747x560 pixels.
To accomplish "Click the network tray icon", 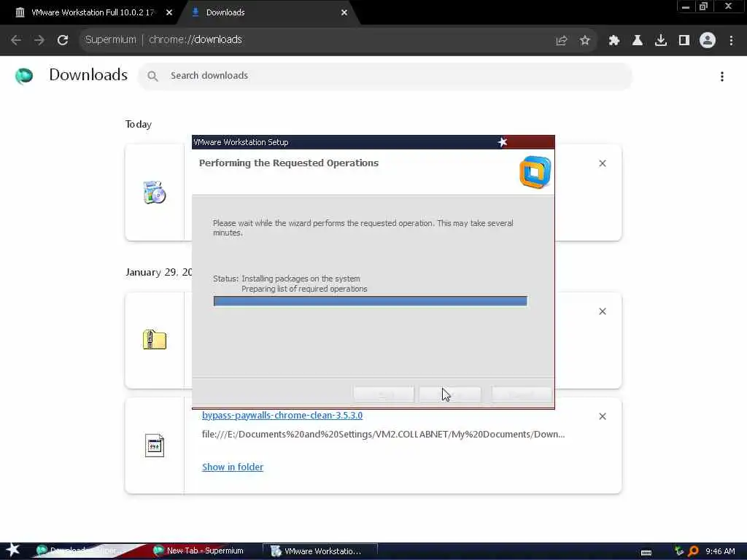I will [679, 551].
